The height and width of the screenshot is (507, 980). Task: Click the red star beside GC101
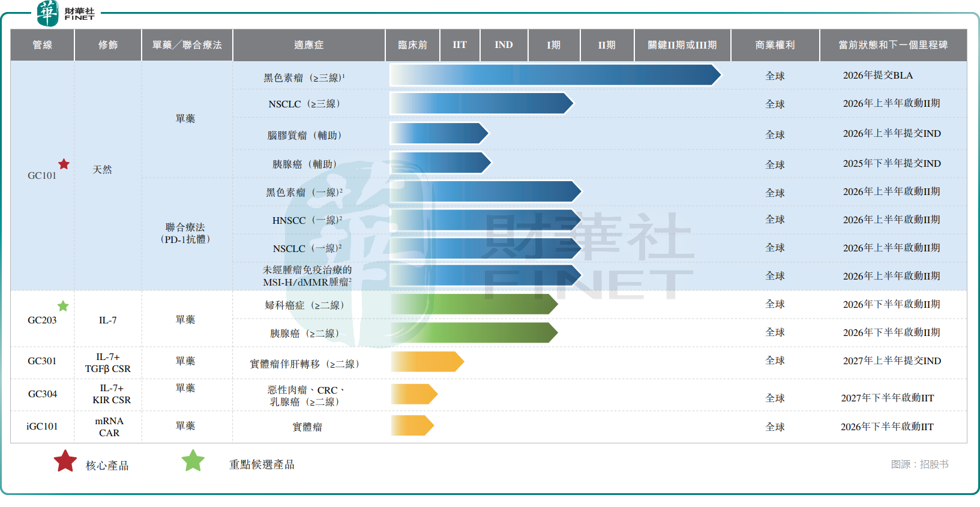64,164
